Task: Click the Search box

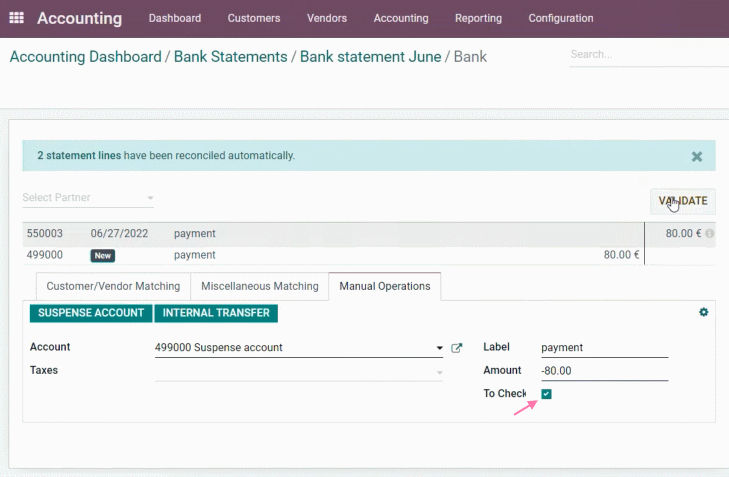Action: [649, 54]
